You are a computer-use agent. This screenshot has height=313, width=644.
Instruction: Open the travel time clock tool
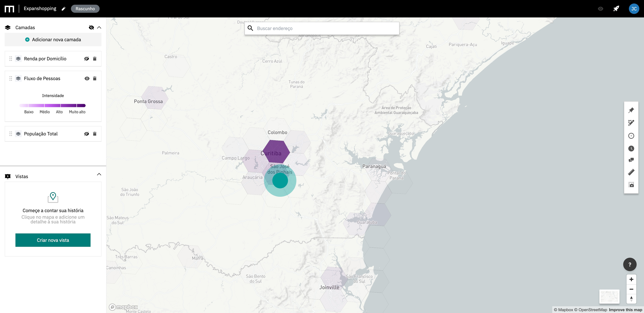631,149
